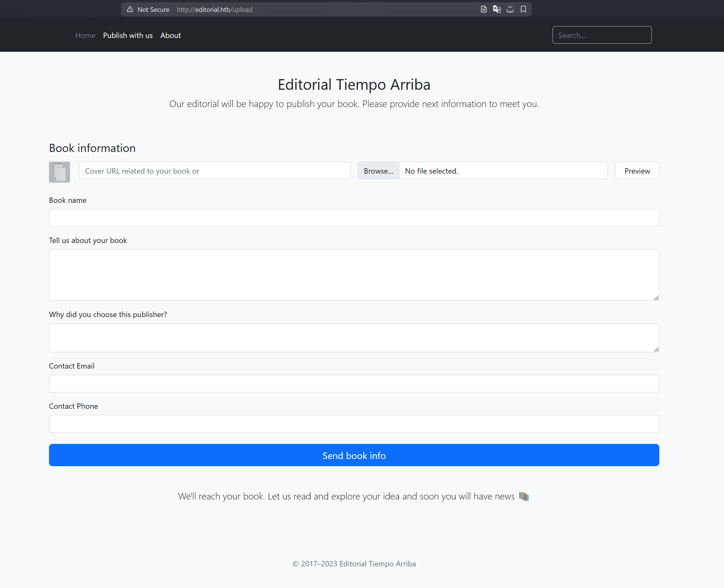The width and height of the screenshot is (724, 588).
Task: Toggle reader view icon in address bar
Action: coord(484,9)
